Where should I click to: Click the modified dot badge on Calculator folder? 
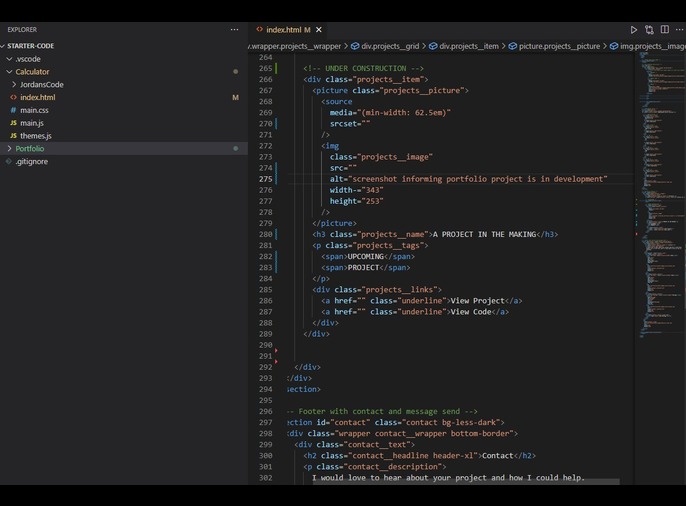tap(235, 72)
